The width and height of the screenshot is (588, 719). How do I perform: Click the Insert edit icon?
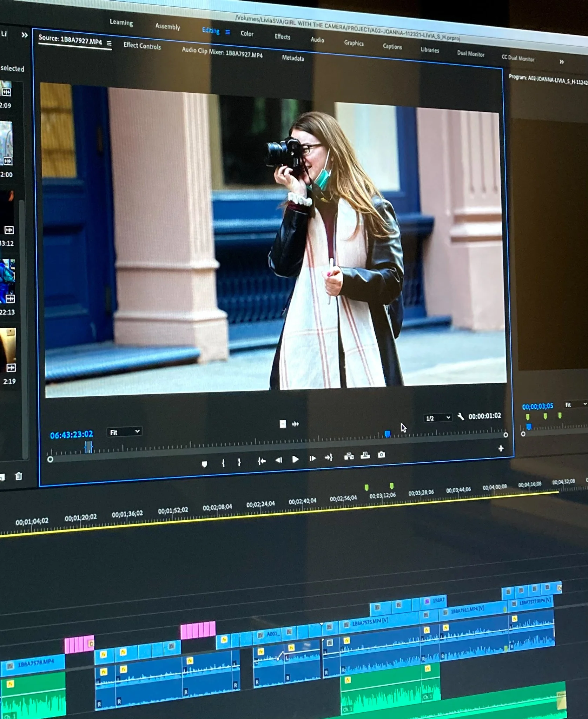click(x=349, y=456)
